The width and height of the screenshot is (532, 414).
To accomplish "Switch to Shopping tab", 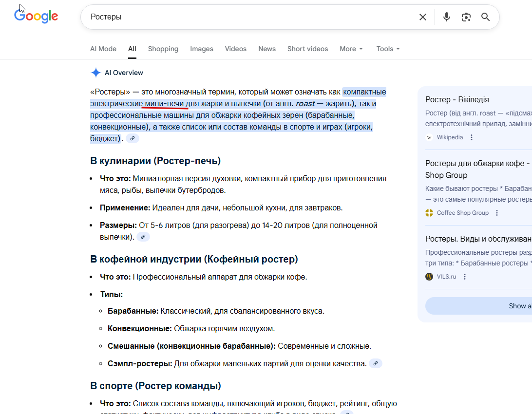I will tap(163, 49).
